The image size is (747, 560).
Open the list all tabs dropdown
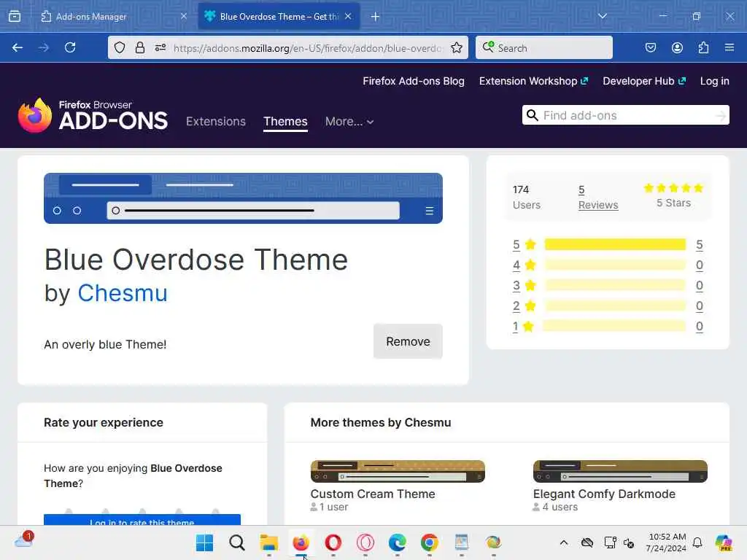[x=603, y=16]
